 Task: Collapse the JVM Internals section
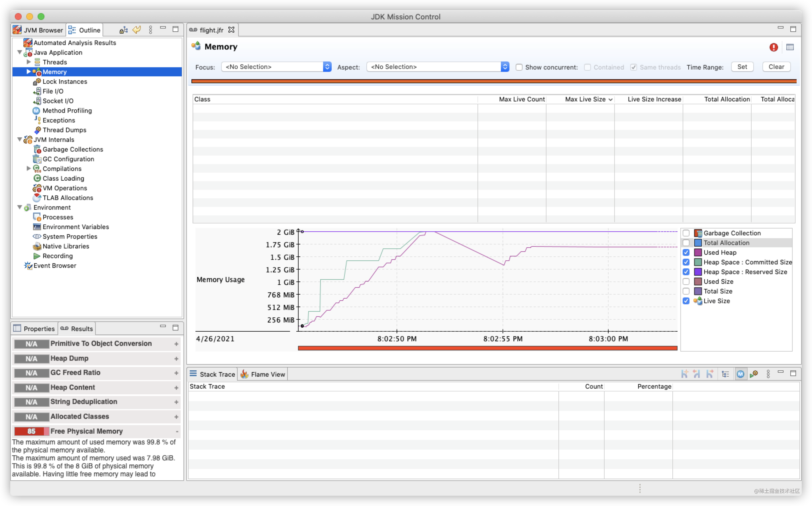coord(20,140)
